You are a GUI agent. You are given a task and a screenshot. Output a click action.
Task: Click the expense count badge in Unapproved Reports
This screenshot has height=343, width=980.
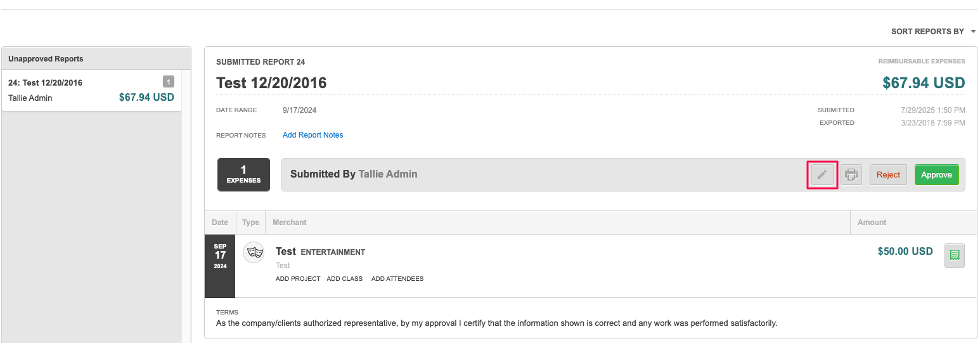tap(168, 81)
